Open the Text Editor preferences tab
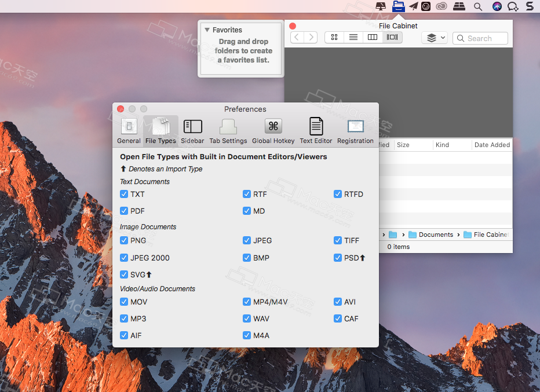This screenshot has width=540, height=392. (x=316, y=131)
